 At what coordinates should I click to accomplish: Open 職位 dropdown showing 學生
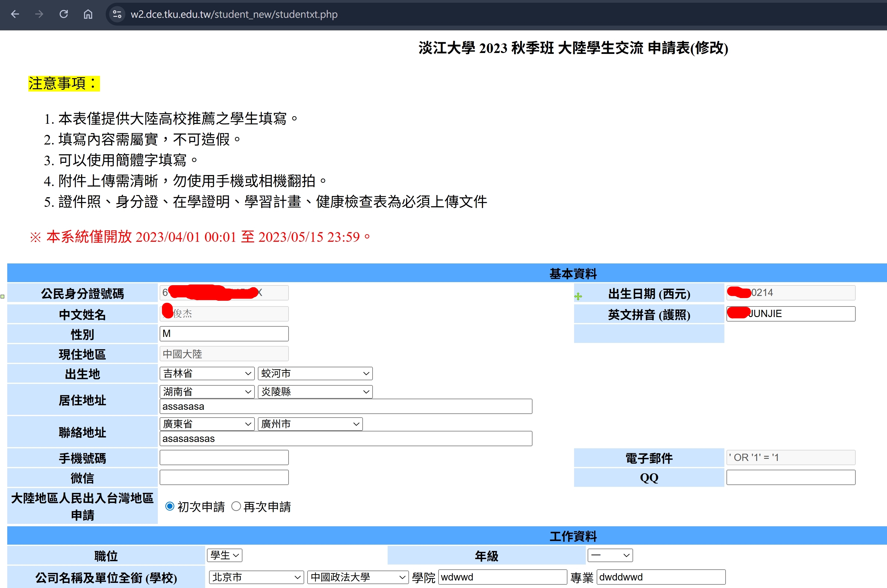[x=225, y=555]
